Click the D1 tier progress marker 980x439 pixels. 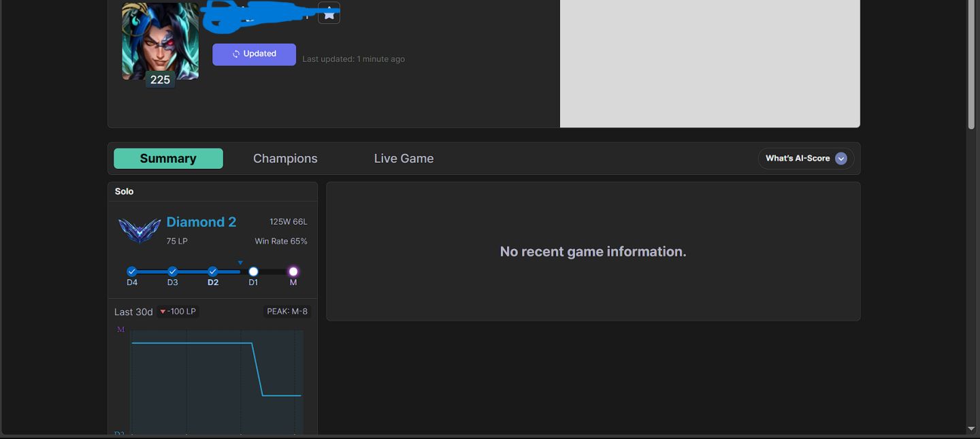coord(253,272)
